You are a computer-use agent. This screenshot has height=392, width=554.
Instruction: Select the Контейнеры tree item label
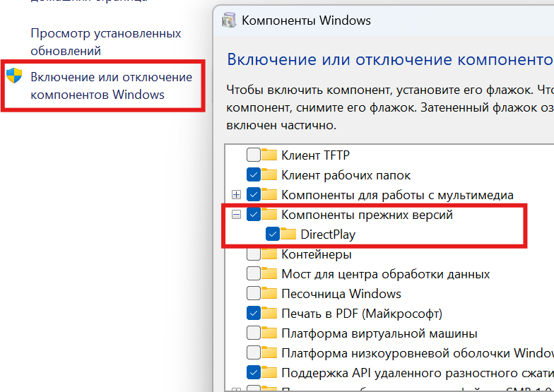[x=316, y=254]
